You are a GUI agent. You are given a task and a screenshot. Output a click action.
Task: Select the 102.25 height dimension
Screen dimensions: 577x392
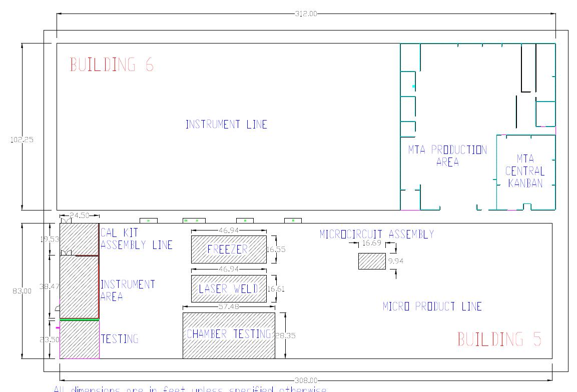pyautogui.click(x=22, y=139)
